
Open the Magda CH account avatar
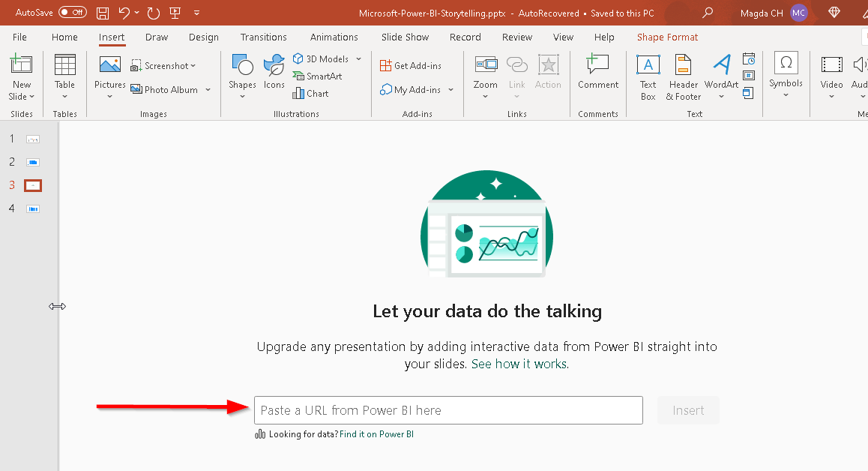pyautogui.click(x=798, y=13)
